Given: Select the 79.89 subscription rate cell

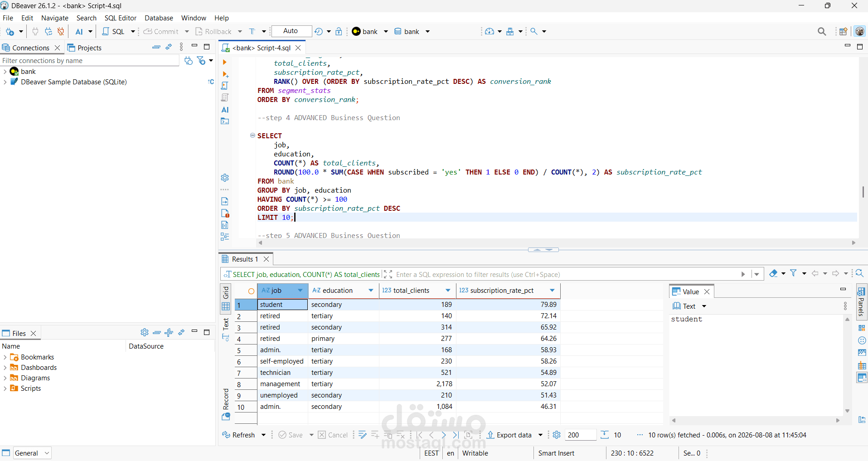Looking at the screenshot, I should [x=508, y=305].
